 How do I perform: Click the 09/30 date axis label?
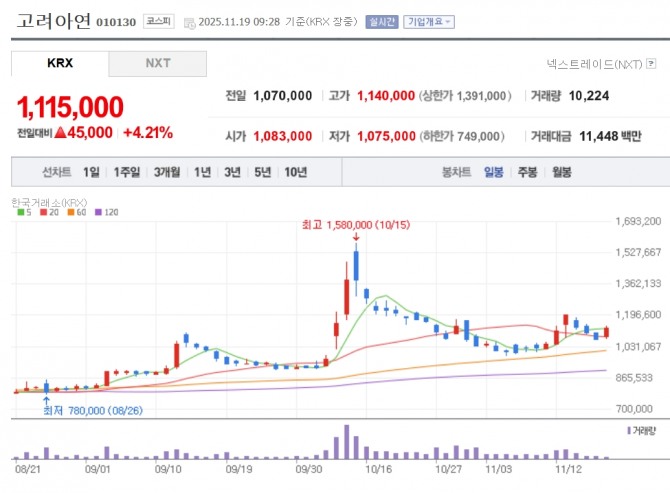[309, 469]
